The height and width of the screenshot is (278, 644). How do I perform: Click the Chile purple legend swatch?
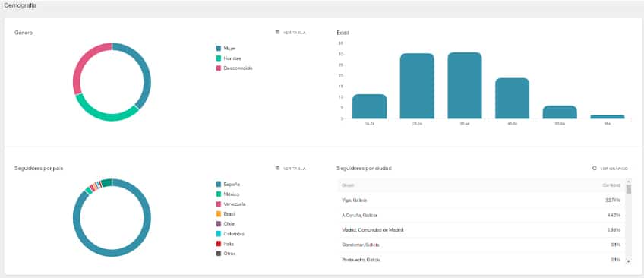(219, 224)
